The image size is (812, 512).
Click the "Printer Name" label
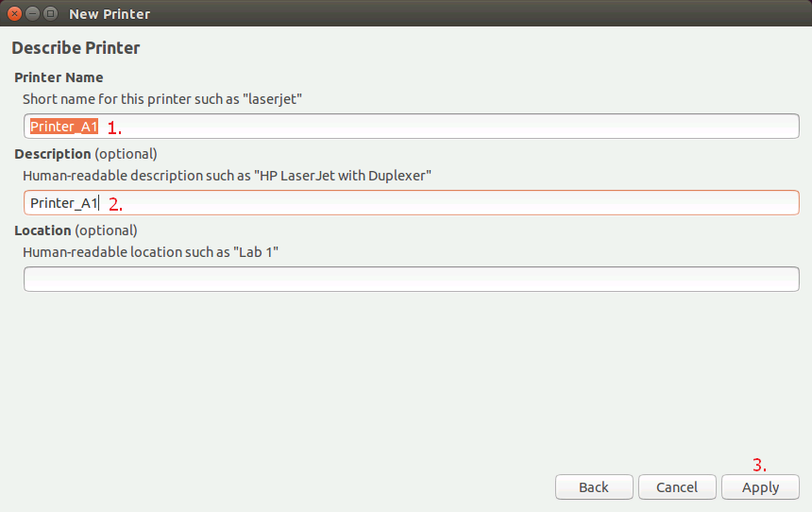[x=59, y=77]
